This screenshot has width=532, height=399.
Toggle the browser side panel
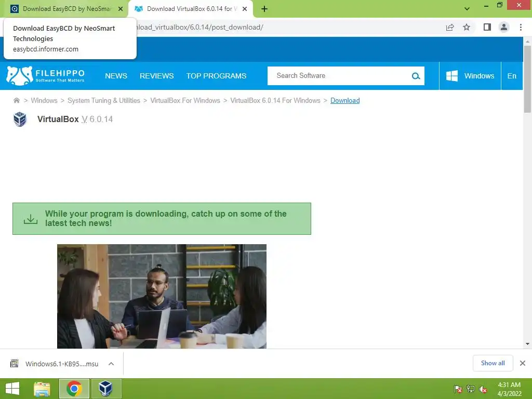tap(487, 27)
